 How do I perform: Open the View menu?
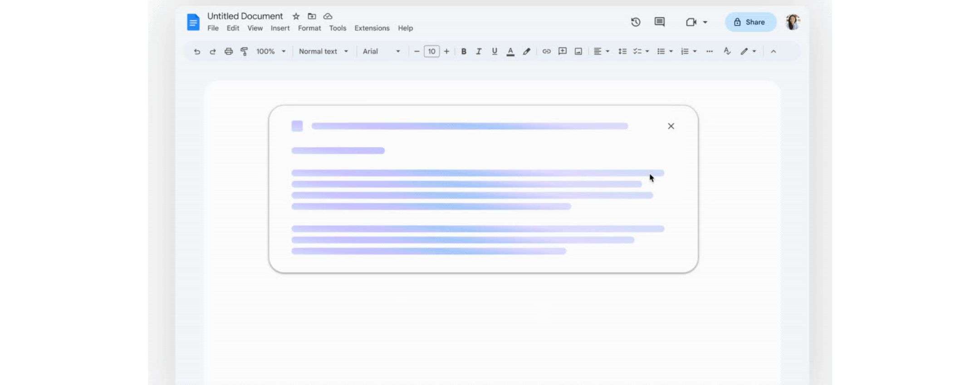pos(255,28)
